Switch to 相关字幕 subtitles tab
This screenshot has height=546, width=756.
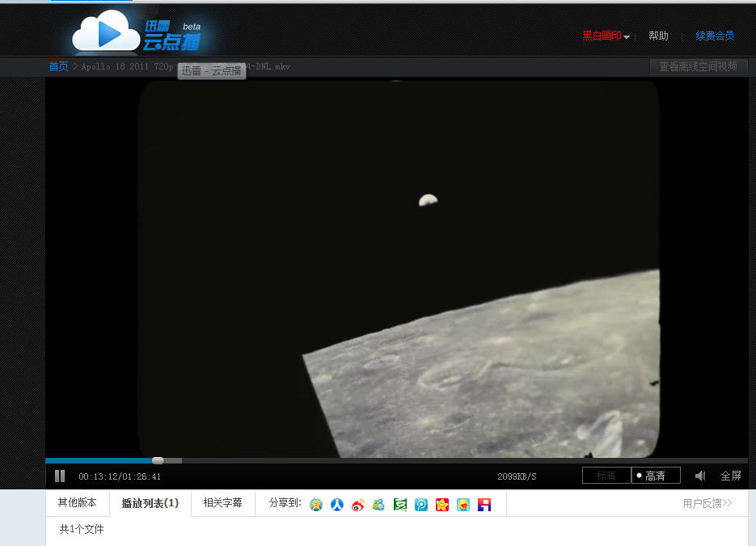[x=222, y=502]
